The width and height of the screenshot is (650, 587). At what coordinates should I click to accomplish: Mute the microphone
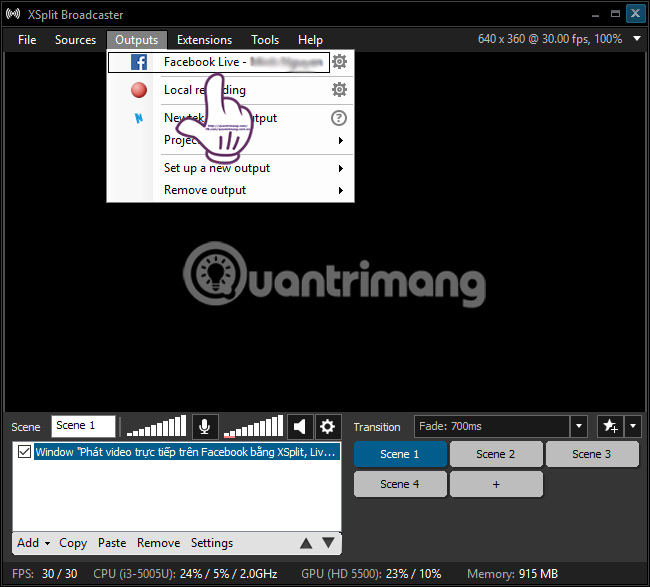pos(204,427)
